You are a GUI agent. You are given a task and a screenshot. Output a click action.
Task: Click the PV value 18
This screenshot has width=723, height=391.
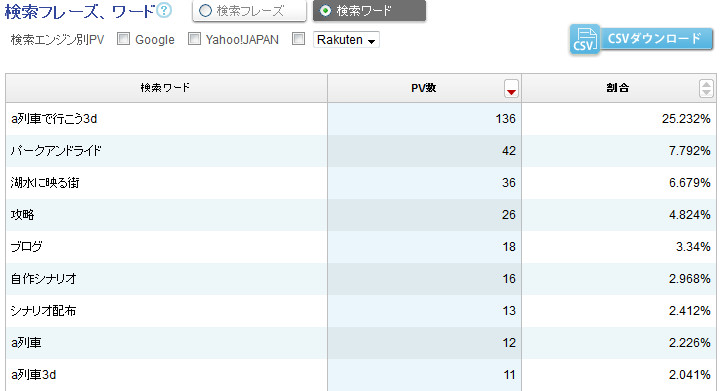[x=509, y=247]
